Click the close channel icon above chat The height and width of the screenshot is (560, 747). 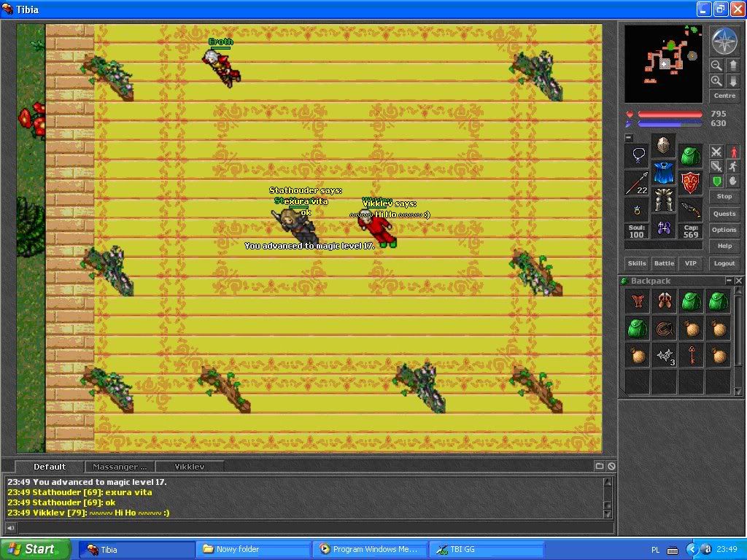[x=611, y=466]
